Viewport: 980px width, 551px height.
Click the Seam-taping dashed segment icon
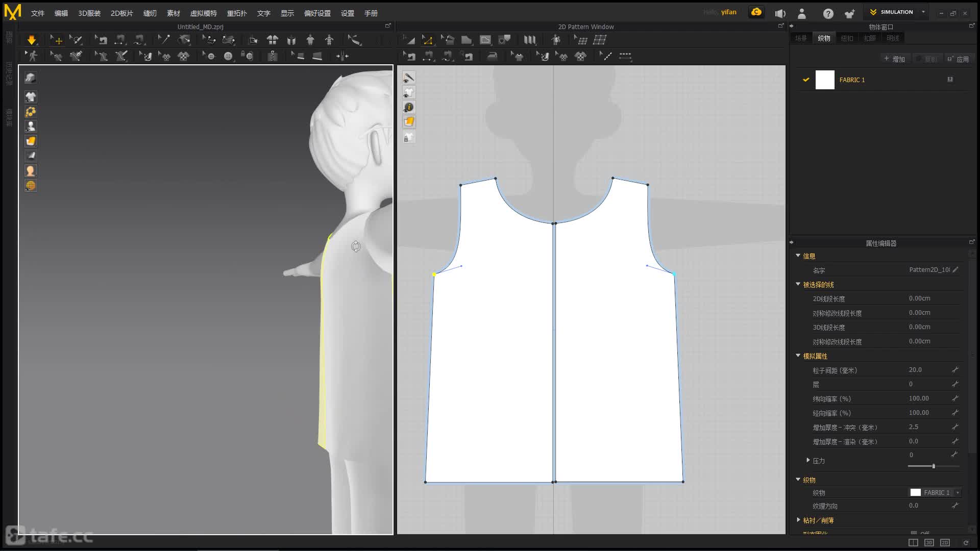[x=625, y=56]
